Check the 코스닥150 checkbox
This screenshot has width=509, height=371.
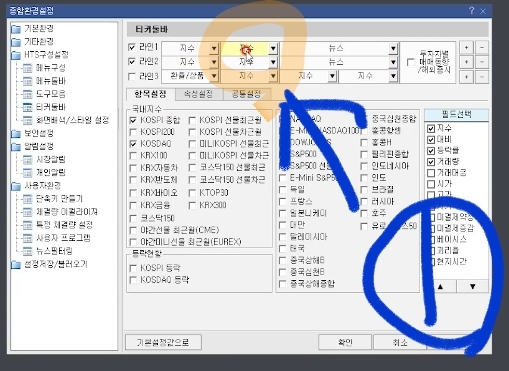pyautogui.click(x=133, y=219)
